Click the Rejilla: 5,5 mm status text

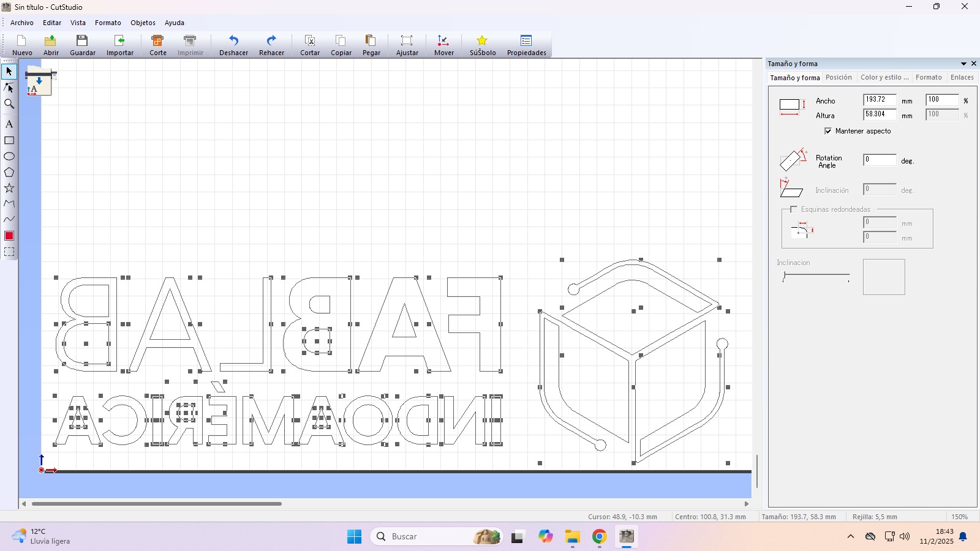(875, 517)
